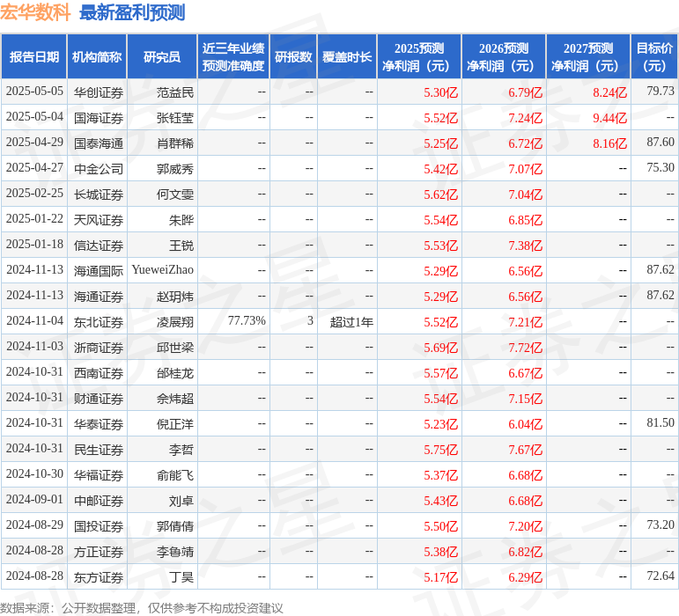
Task: Select institution 民生证券
Action: [99, 450]
